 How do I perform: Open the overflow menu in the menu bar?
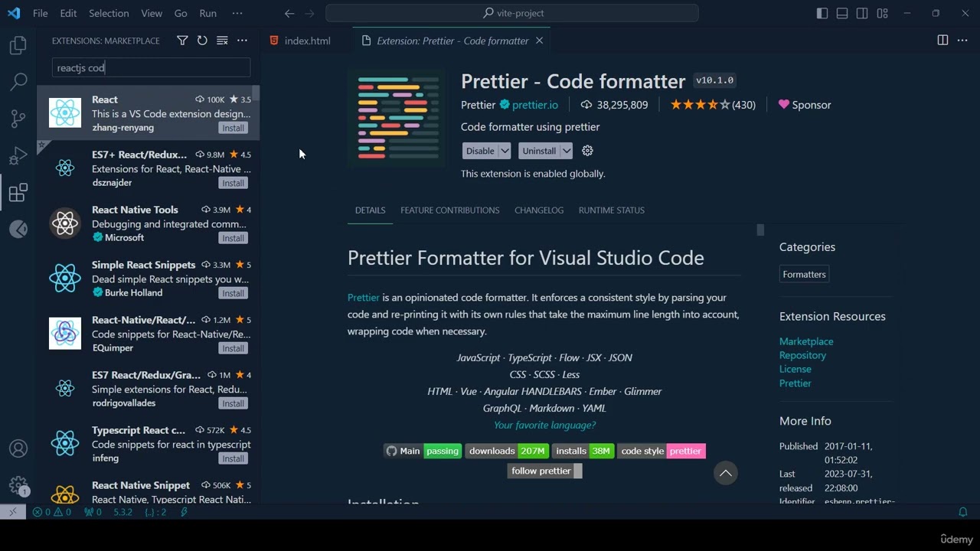pos(237,13)
